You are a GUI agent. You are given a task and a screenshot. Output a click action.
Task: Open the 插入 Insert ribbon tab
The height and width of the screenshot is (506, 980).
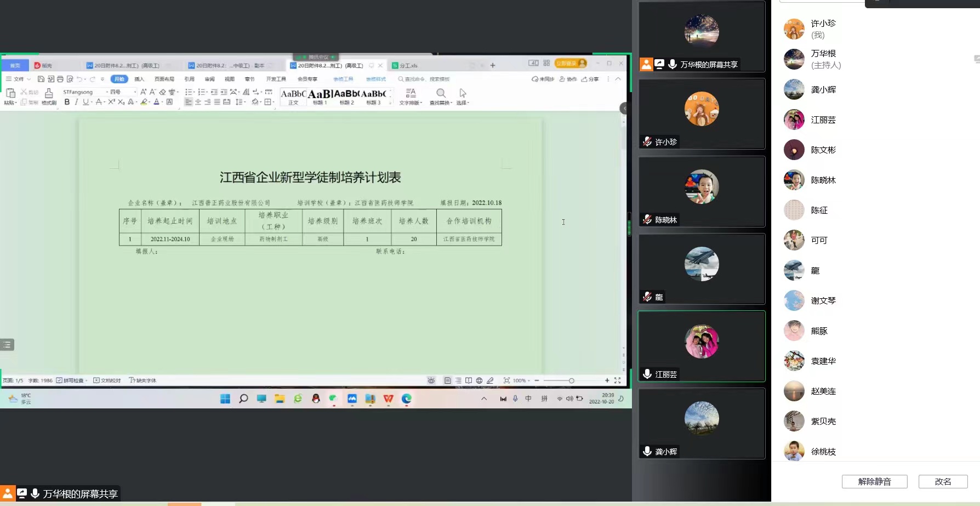click(139, 79)
